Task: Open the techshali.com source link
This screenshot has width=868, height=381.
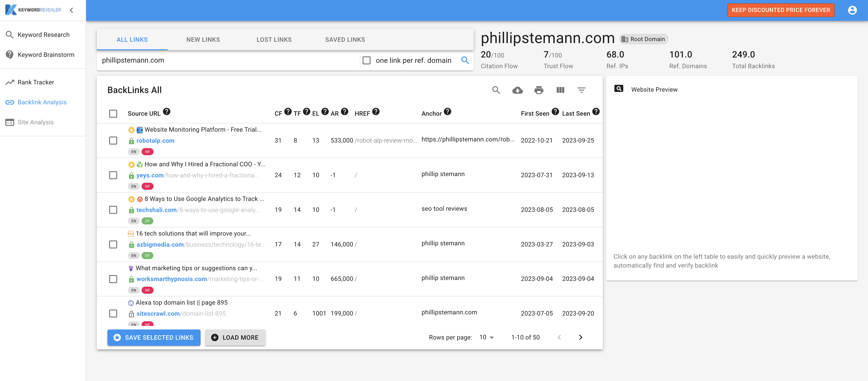Action: pyautogui.click(x=156, y=210)
